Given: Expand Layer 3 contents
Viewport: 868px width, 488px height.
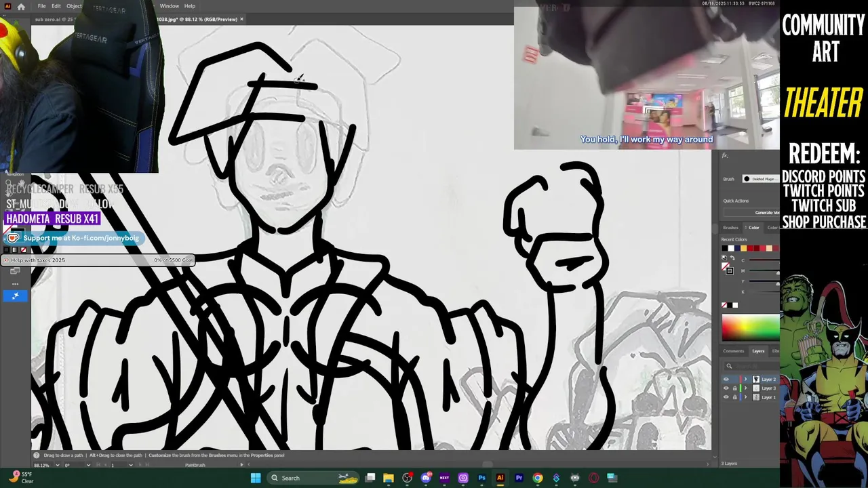Looking at the screenshot, I should [745, 388].
